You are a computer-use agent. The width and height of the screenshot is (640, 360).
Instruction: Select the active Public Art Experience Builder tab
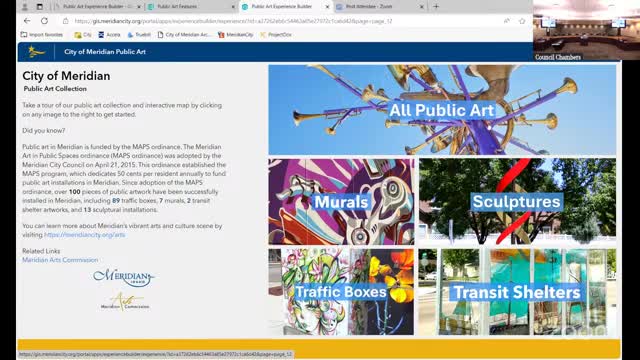coord(285,7)
